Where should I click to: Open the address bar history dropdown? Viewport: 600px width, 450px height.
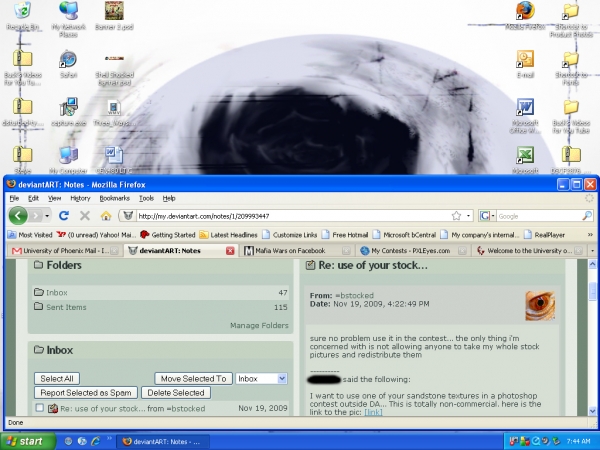click(468, 216)
